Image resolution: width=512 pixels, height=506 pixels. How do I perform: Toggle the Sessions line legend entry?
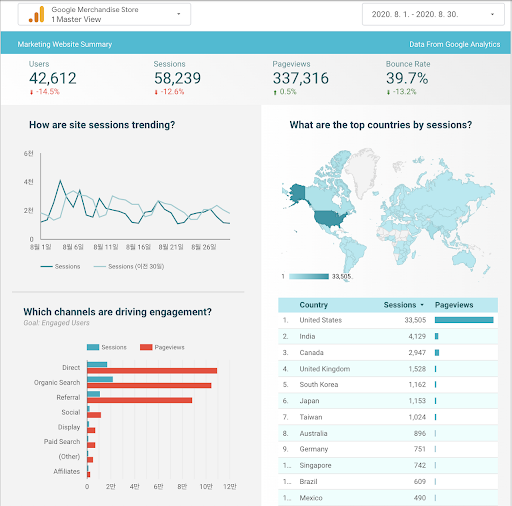tap(60, 266)
